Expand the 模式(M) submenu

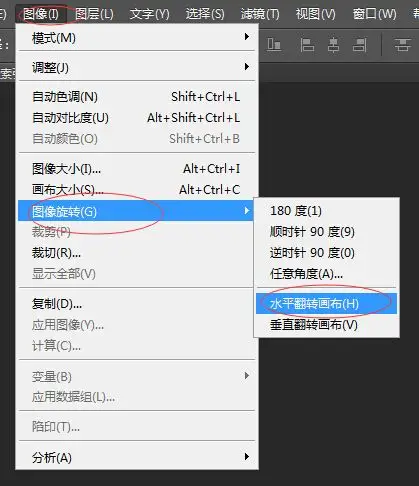pos(136,37)
